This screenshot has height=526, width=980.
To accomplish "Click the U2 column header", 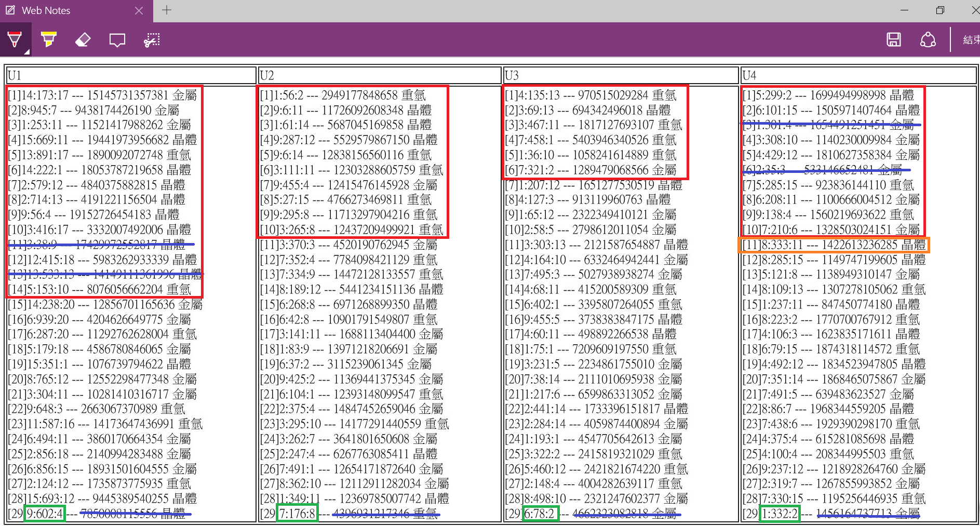I will (x=380, y=75).
